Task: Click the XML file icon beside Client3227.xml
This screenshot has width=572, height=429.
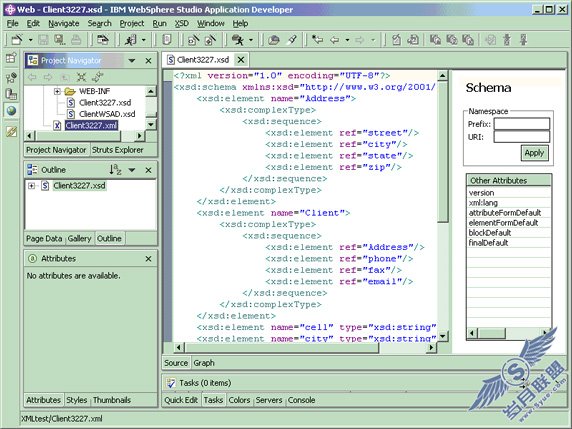Action: 57,125
